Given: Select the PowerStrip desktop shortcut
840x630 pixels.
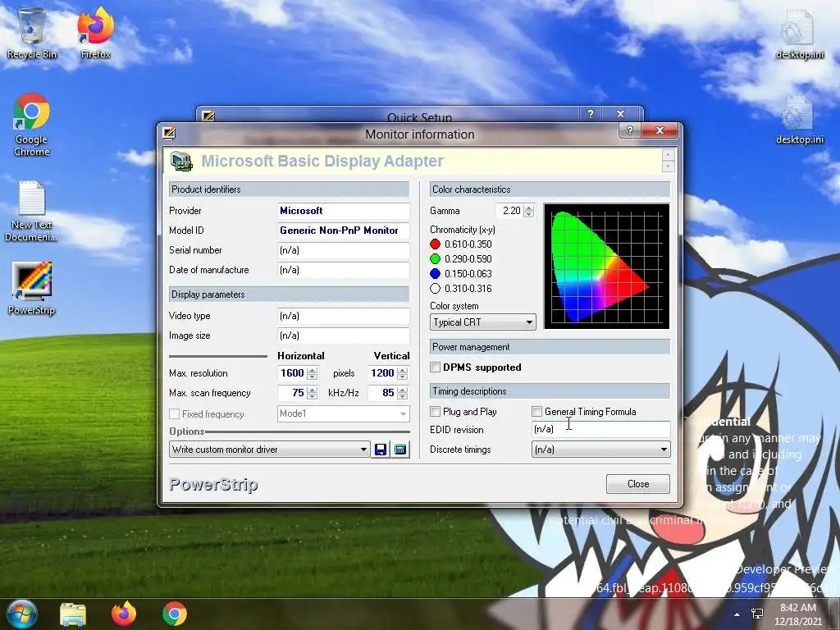Looking at the screenshot, I should click(32, 288).
